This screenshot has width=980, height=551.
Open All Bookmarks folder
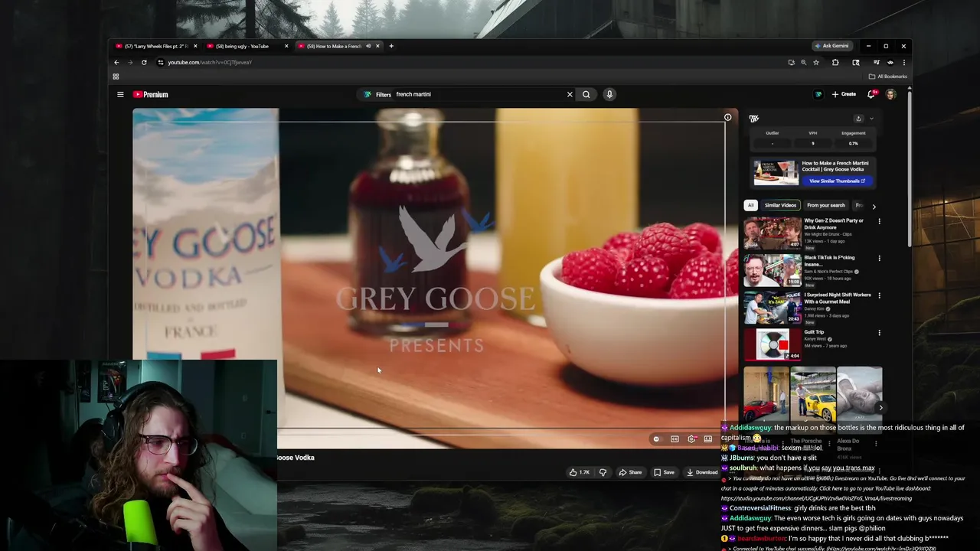coord(887,77)
